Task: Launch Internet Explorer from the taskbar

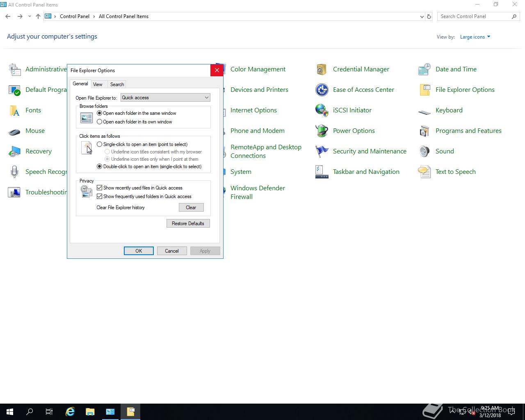Action: tap(70, 412)
